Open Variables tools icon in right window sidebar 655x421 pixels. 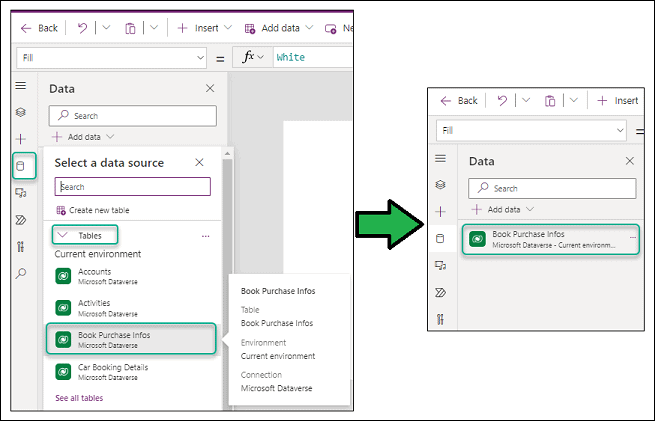tap(440, 319)
